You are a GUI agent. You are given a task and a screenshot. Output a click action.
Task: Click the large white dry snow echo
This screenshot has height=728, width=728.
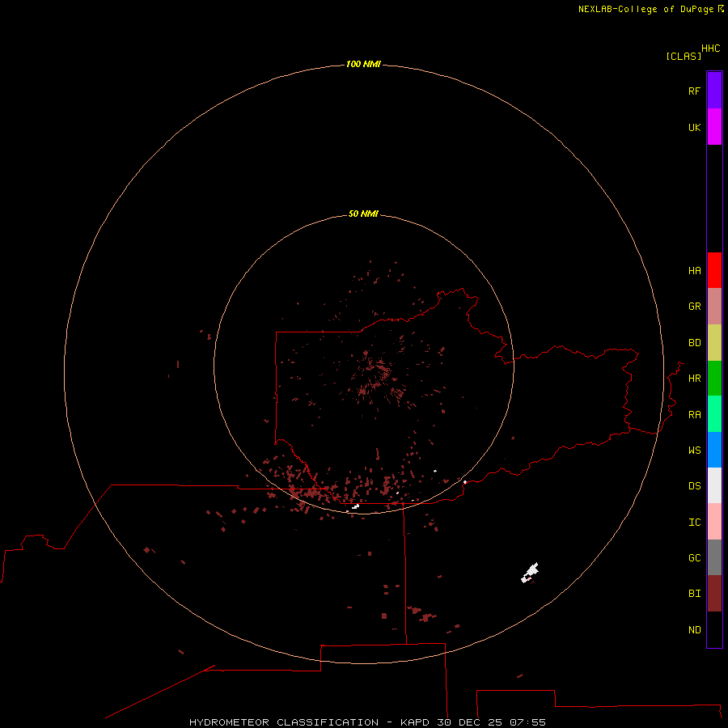tap(530, 573)
